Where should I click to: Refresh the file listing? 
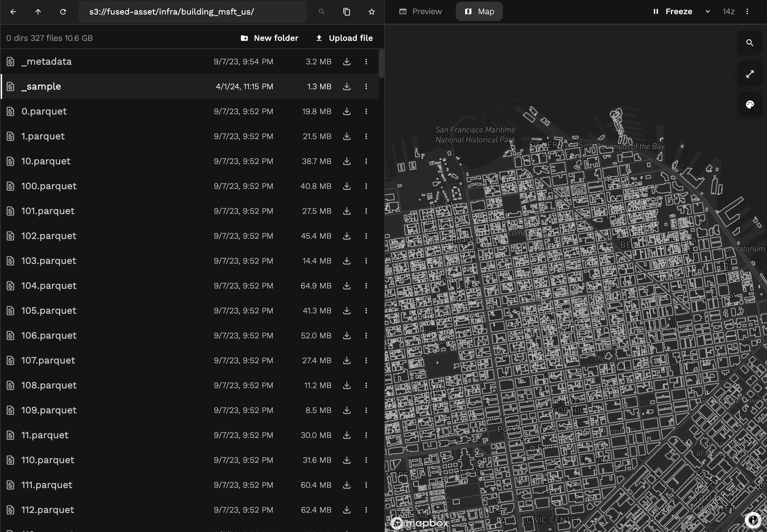[x=63, y=12]
